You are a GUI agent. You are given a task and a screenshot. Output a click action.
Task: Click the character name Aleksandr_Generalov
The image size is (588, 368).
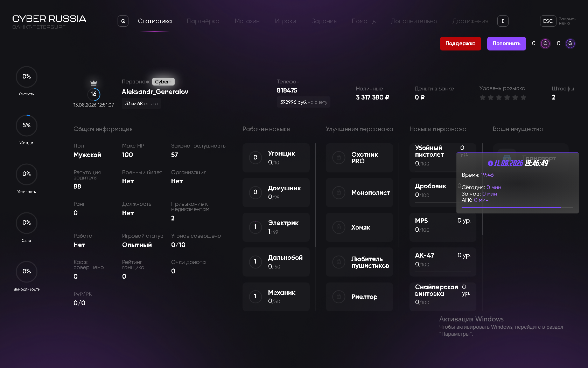click(155, 92)
